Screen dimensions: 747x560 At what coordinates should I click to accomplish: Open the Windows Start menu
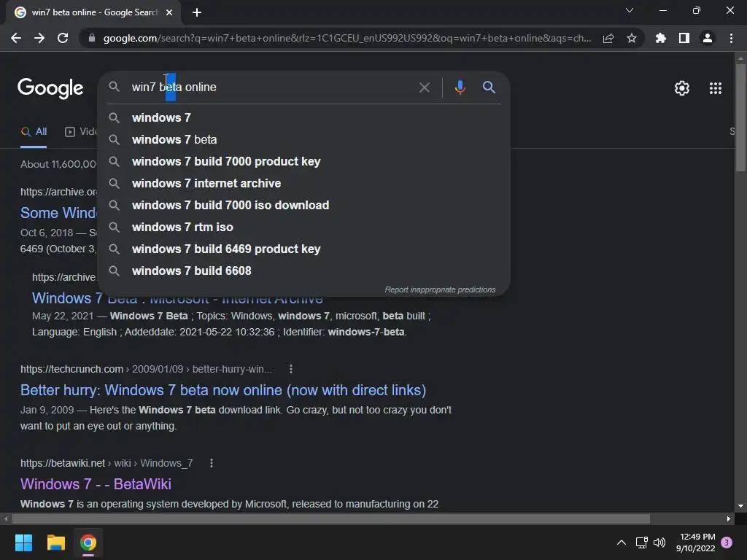[x=23, y=542]
